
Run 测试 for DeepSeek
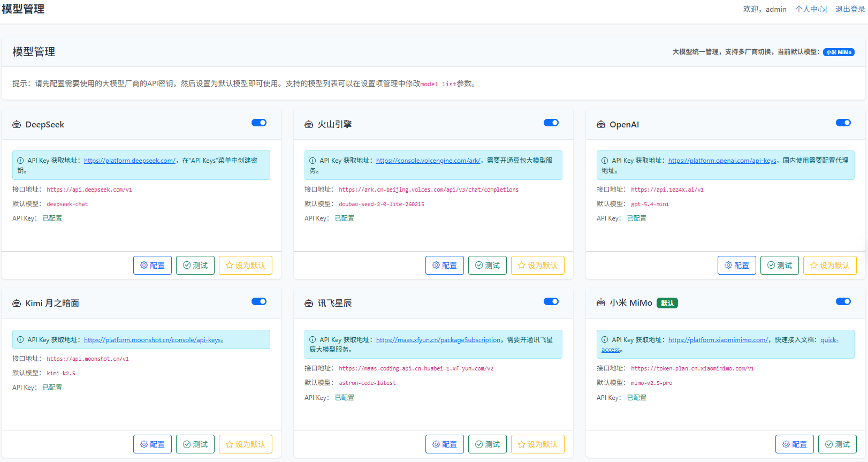195,266
